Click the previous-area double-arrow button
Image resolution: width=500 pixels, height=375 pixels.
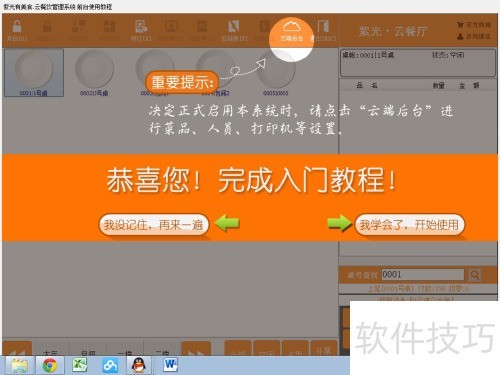17,349
